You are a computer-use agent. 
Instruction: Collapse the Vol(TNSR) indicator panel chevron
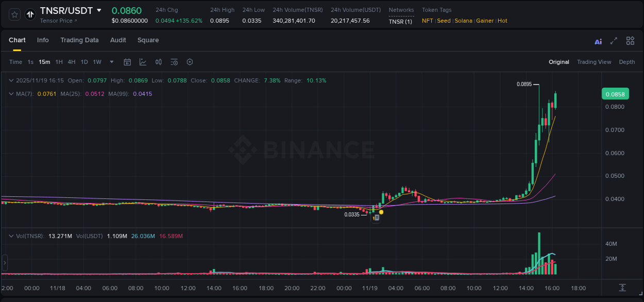click(x=11, y=236)
